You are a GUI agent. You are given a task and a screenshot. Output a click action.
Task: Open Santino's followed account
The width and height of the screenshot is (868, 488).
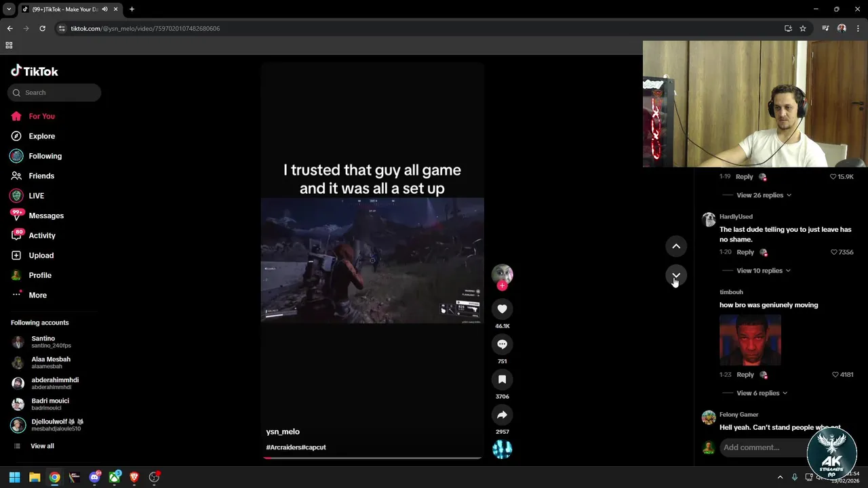(x=51, y=342)
